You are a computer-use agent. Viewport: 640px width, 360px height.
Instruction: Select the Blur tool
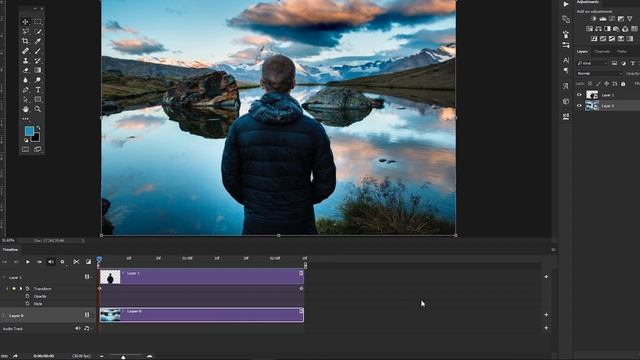[25, 80]
